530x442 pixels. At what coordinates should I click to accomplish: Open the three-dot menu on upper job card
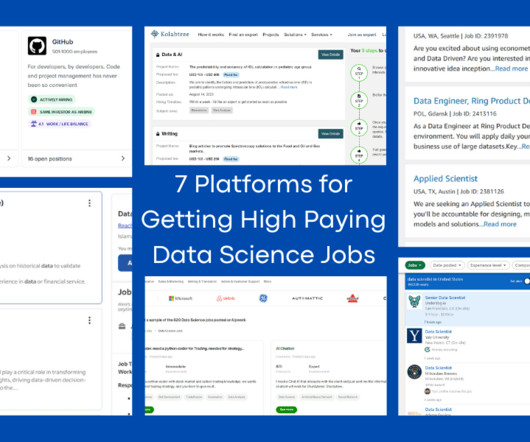click(x=90, y=203)
